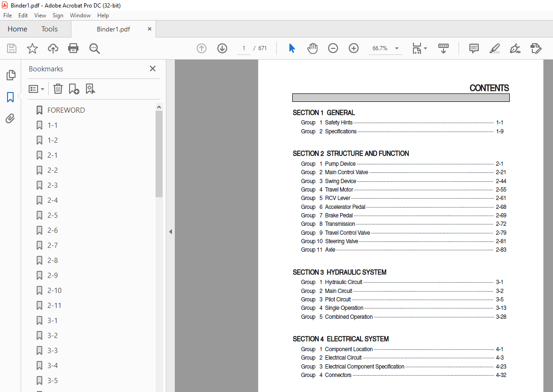
Task: Enable scrolling read mode icon
Action: click(444, 48)
